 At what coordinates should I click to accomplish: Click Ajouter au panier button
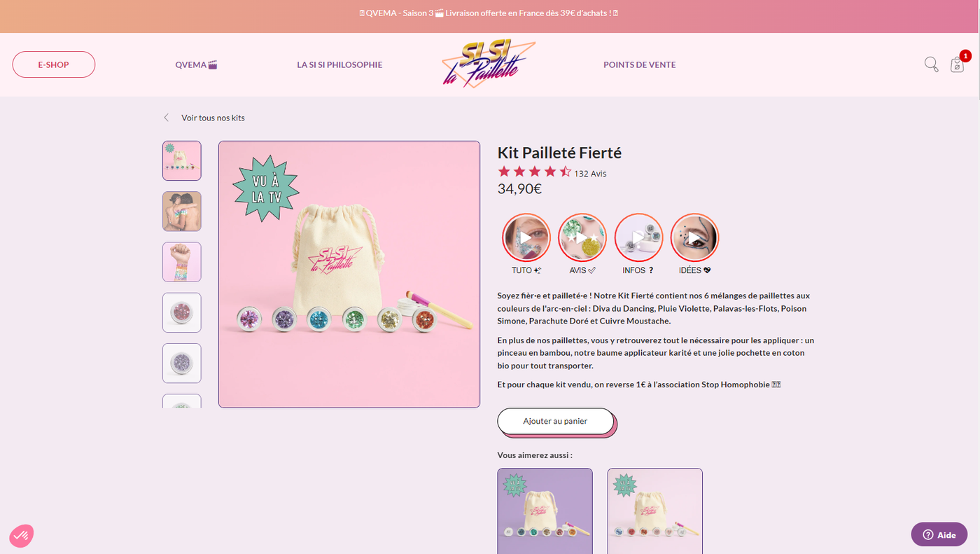[556, 422]
